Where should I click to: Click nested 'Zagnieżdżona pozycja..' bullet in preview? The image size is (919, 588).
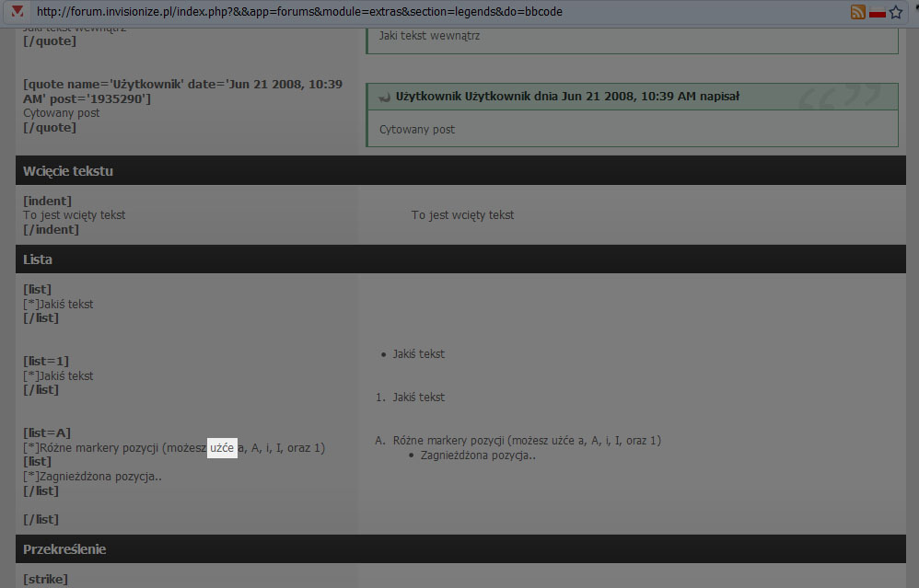pos(478,455)
